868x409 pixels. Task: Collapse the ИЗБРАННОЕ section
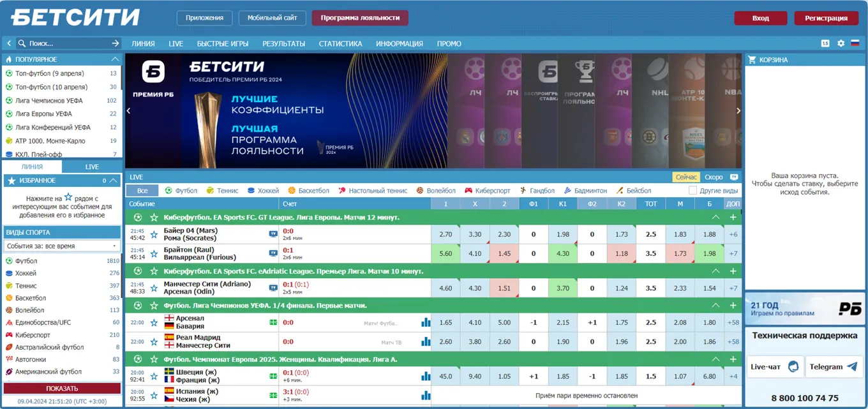(x=114, y=181)
